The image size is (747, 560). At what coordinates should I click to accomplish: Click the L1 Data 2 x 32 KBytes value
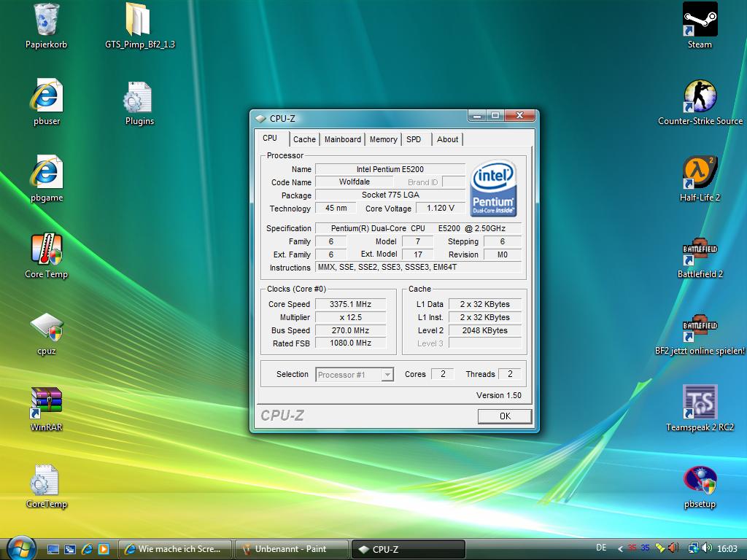485,304
